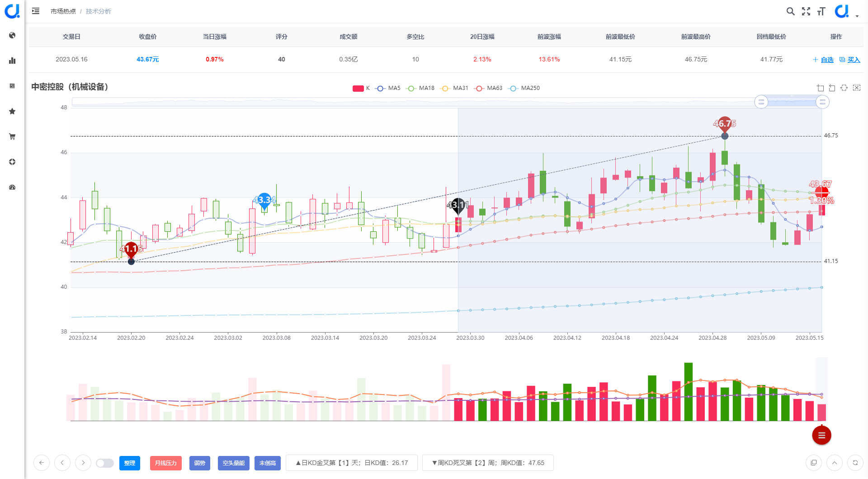The width and height of the screenshot is (868, 479).
Task: Open the font size setting icon
Action: [x=821, y=11]
